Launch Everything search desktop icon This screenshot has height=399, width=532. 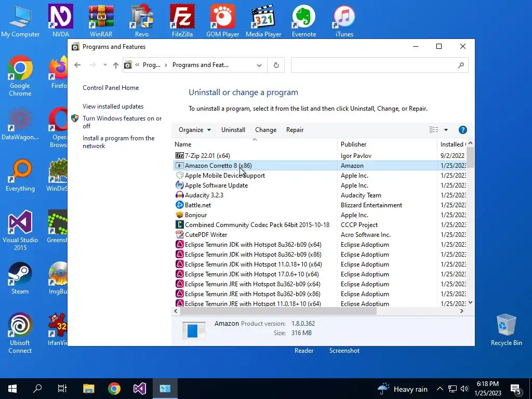(x=20, y=176)
